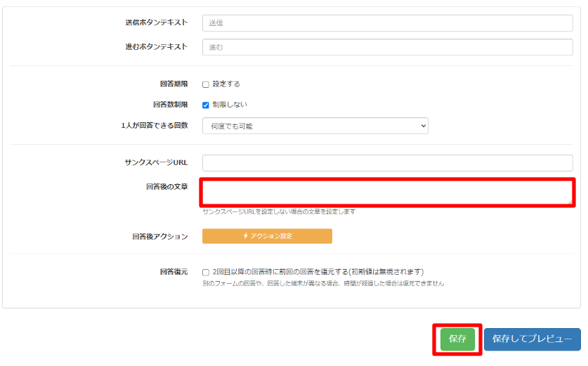Open the アクション設定 button
This screenshot has width=588, height=366.
[x=267, y=236]
